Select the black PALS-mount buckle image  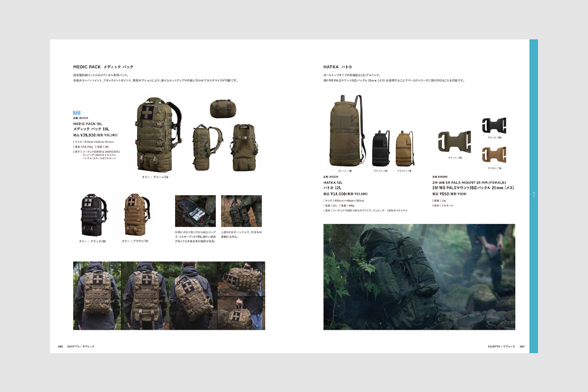pyautogui.click(x=493, y=126)
